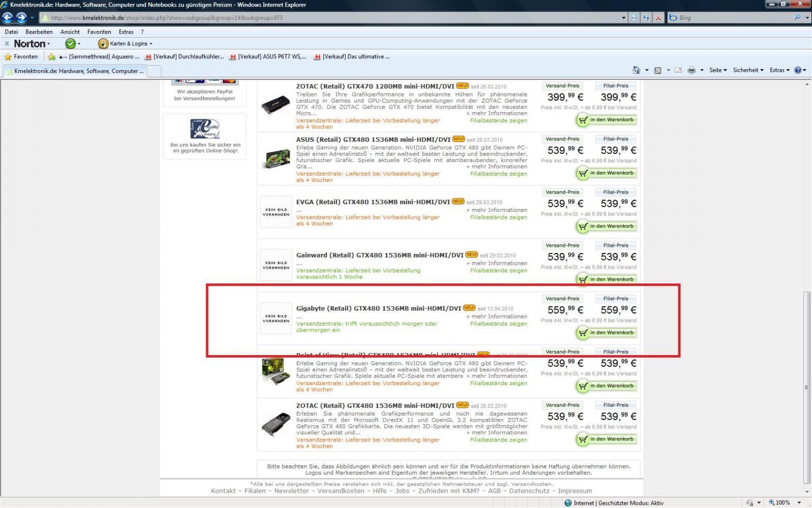Click in the Bing search box

pyautogui.click(x=734, y=18)
